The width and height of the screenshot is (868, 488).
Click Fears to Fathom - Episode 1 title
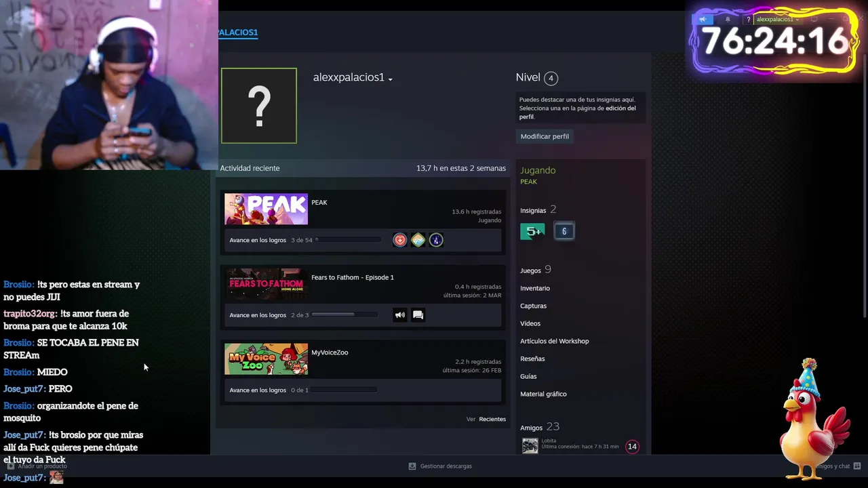(x=353, y=277)
